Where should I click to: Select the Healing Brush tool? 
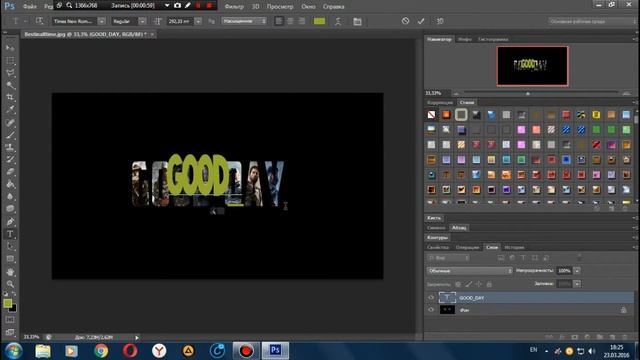pyautogui.click(x=10, y=122)
